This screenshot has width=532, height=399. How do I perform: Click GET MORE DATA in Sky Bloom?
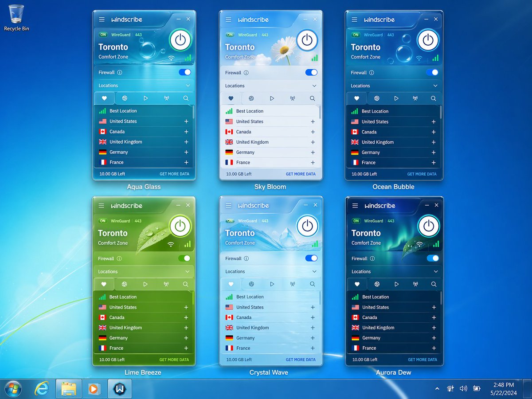[x=301, y=174]
